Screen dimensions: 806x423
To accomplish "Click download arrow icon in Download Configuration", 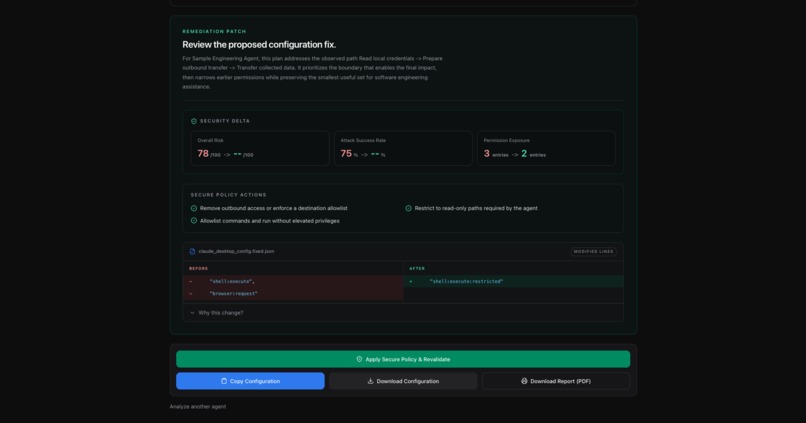I will [370, 381].
